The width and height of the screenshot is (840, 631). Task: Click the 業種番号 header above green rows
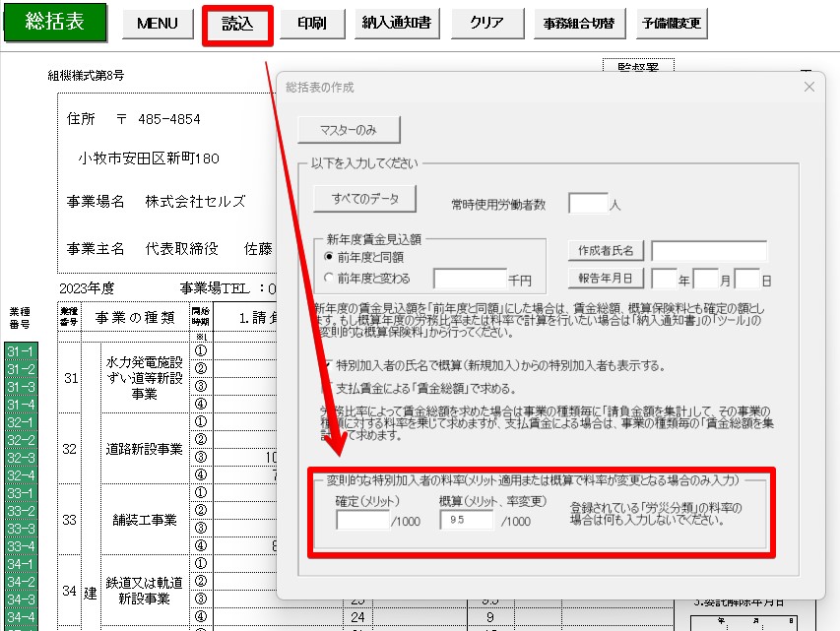pos(20,318)
